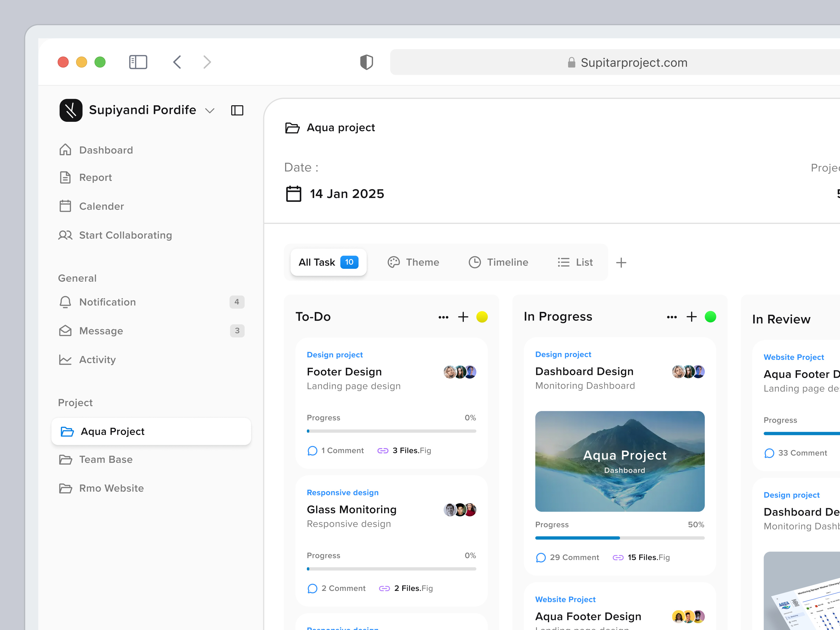The image size is (840, 630).
Task: Open the In Progress column options menu
Action: coord(672,317)
